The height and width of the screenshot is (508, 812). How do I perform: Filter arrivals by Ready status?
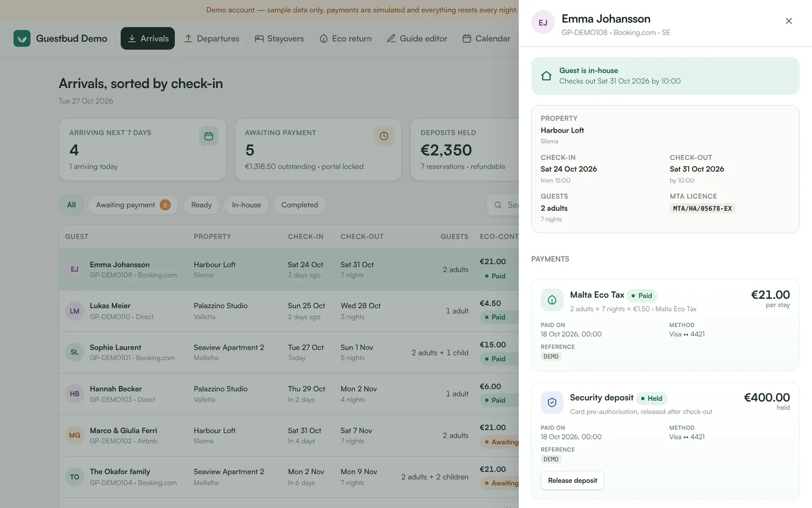pos(201,205)
